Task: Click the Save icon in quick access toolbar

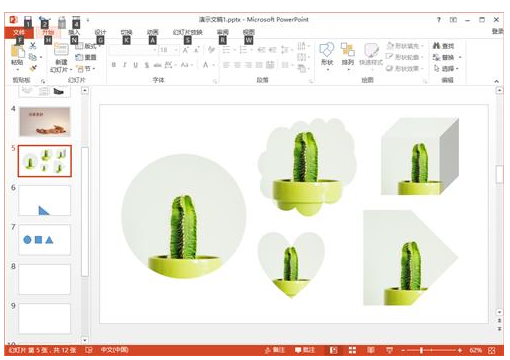Action: click(28, 20)
